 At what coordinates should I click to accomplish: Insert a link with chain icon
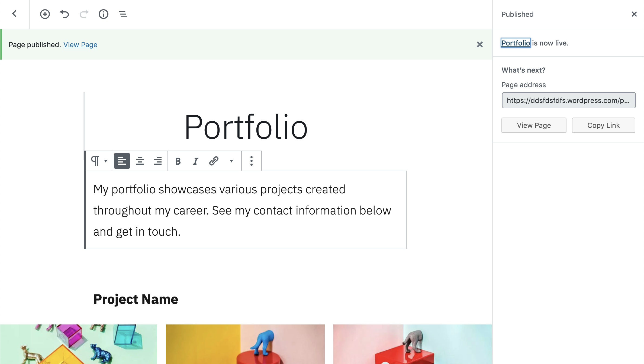click(214, 161)
